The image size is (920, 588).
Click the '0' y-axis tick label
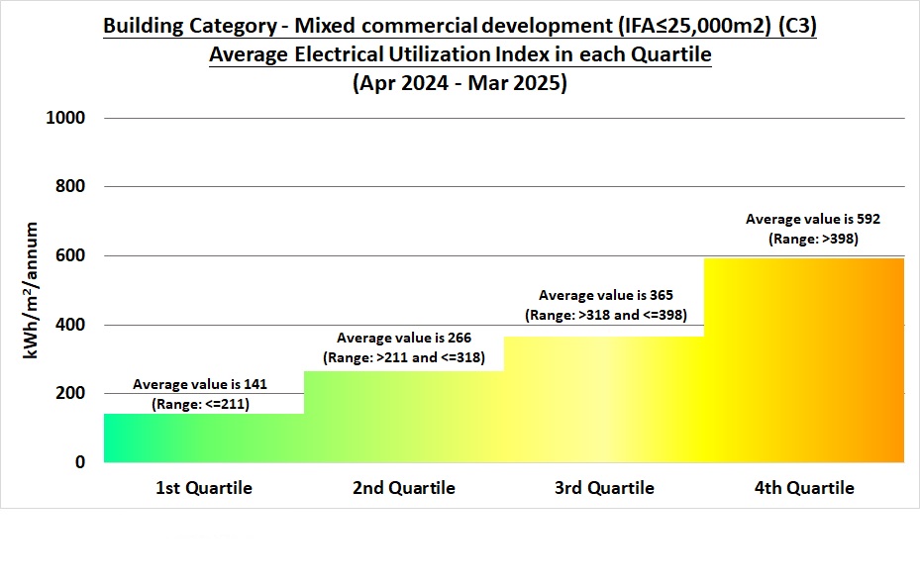point(82,460)
